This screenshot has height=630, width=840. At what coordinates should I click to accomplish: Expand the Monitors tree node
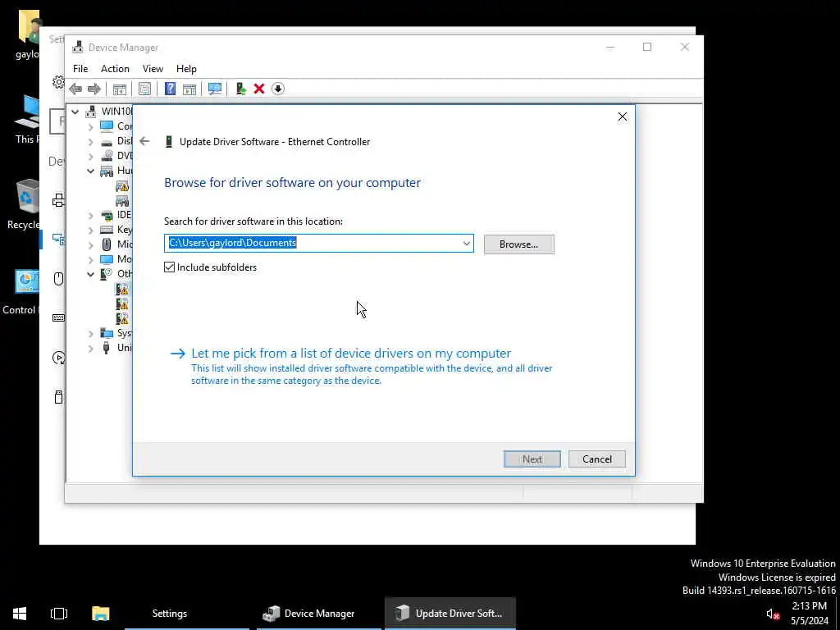[x=90, y=260]
